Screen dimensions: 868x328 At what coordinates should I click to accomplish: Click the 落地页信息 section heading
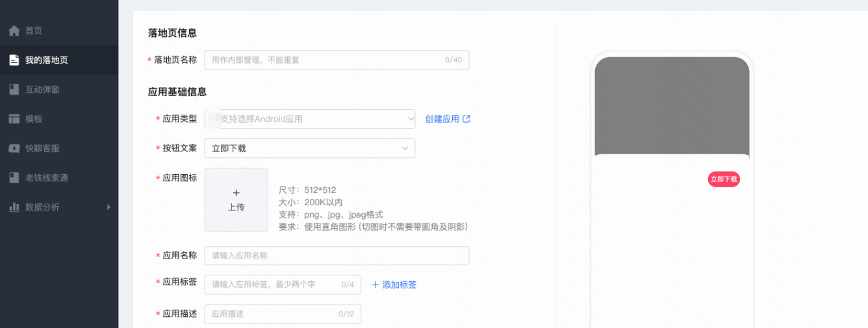click(x=172, y=32)
